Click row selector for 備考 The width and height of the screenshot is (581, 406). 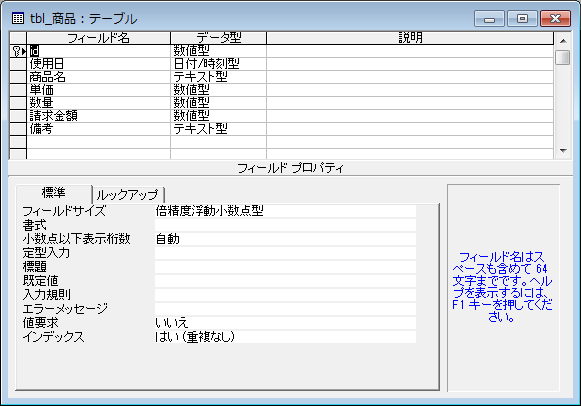18,129
